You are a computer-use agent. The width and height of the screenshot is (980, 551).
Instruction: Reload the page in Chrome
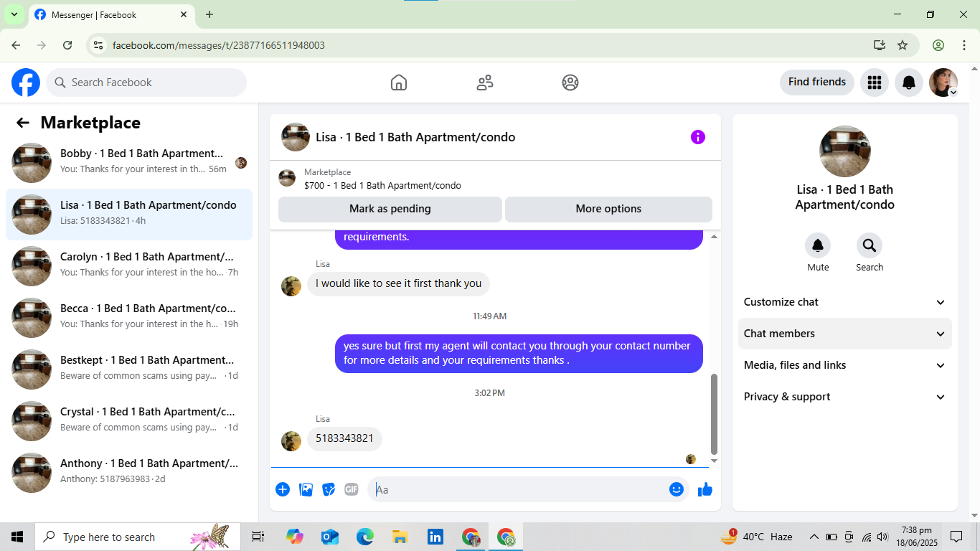coord(67,45)
